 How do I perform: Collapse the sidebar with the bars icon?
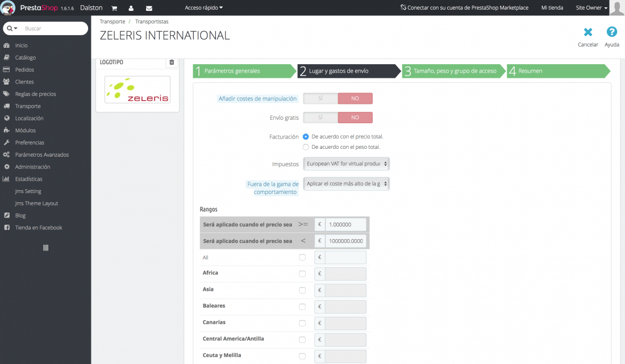click(46, 248)
